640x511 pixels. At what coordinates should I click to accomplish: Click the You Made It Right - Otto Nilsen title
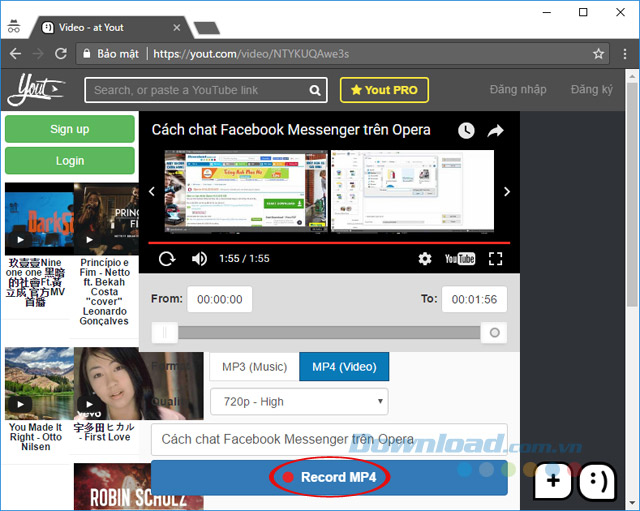point(36,437)
